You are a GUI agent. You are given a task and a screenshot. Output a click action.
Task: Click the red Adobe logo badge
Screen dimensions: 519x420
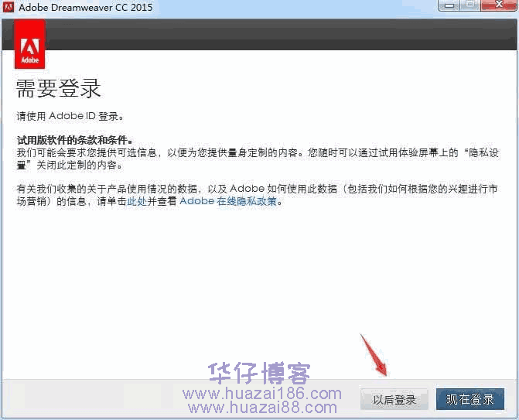[x=30, y=44]
